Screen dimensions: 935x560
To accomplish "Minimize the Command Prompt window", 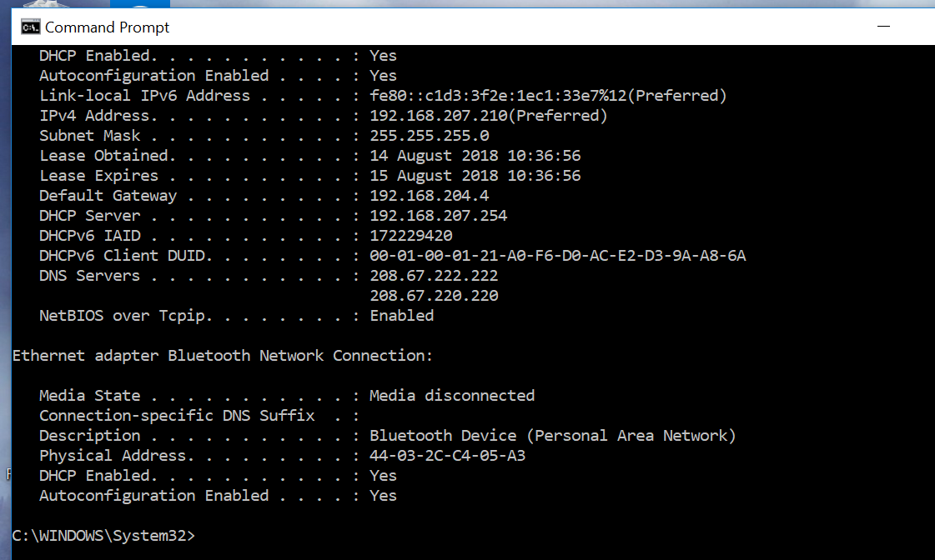I will click(x=882, y=27).
